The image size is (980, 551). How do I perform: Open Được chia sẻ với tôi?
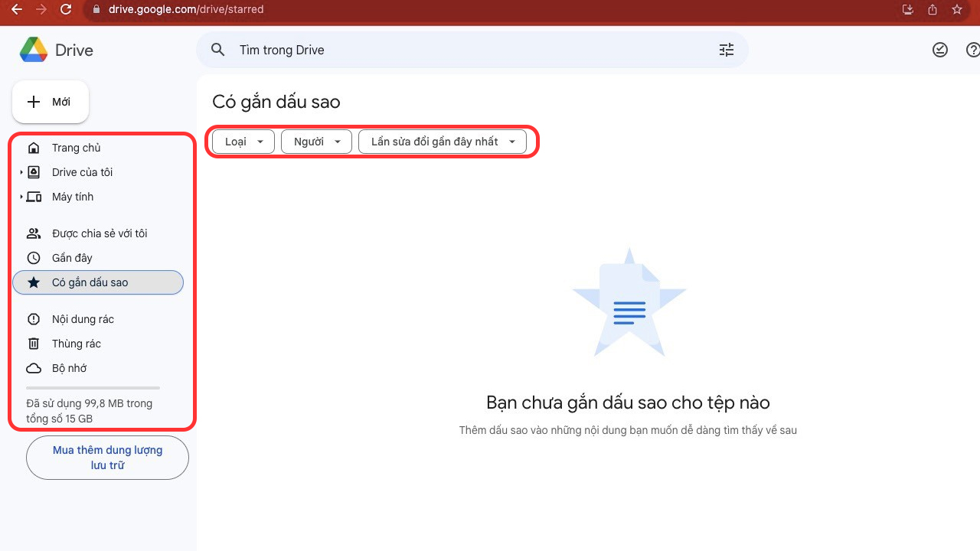[99, 233]
